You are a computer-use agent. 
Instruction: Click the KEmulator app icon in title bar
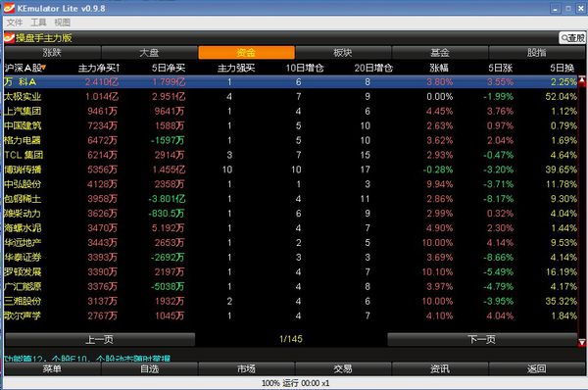(x=9, y=8)
